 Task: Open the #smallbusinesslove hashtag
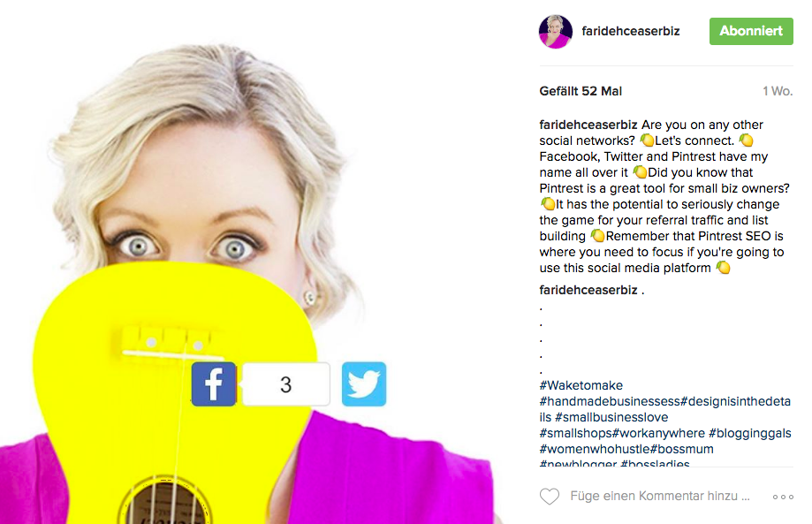coord(611,417)
